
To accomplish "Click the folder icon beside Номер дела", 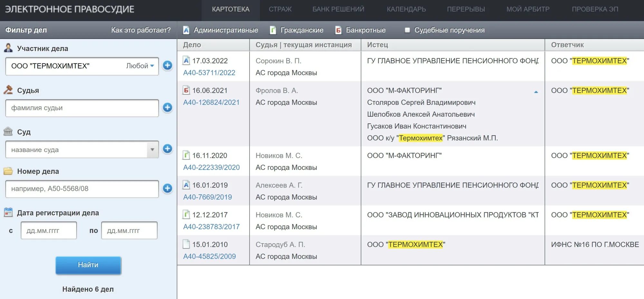I will tap(8, 171).
